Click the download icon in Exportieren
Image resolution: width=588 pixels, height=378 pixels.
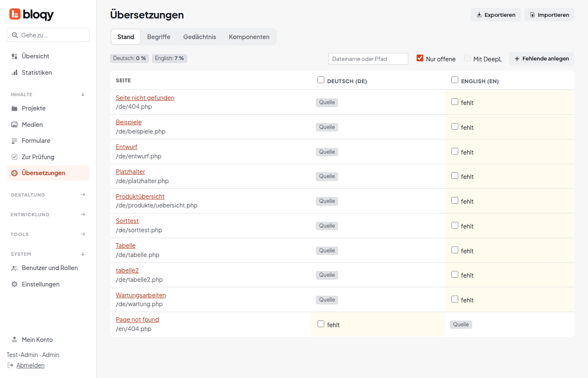tap(479, 15)
